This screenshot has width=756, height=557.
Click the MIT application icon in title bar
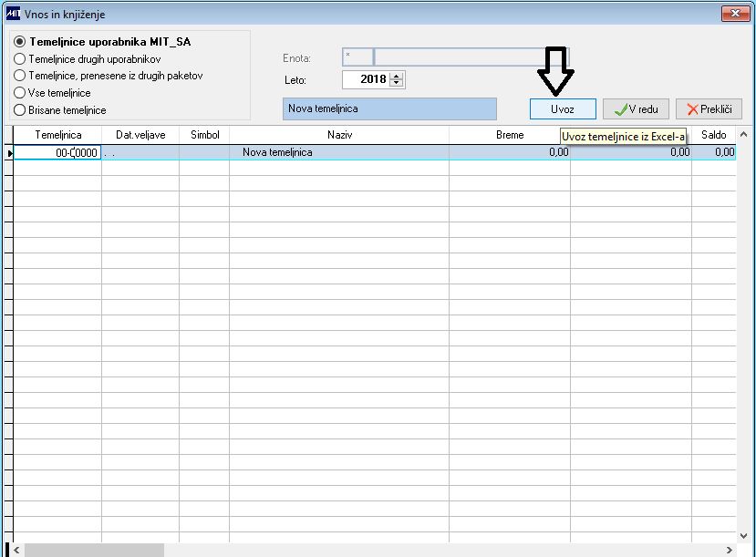point(13,14)
